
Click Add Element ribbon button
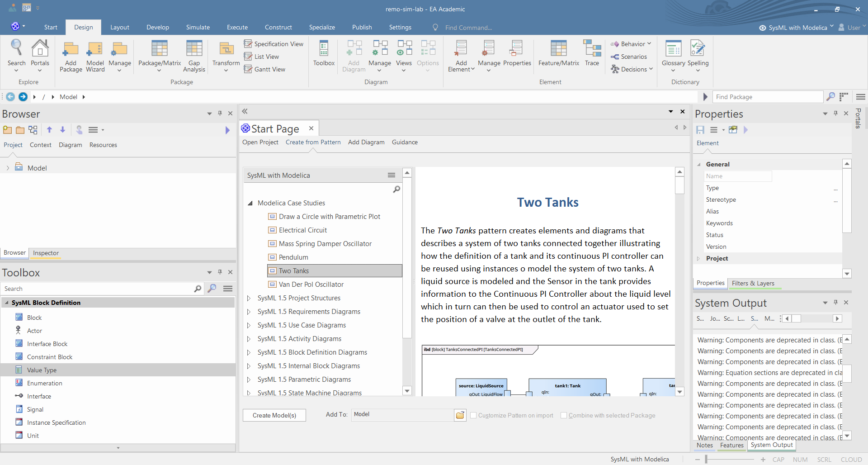point(461,56)
